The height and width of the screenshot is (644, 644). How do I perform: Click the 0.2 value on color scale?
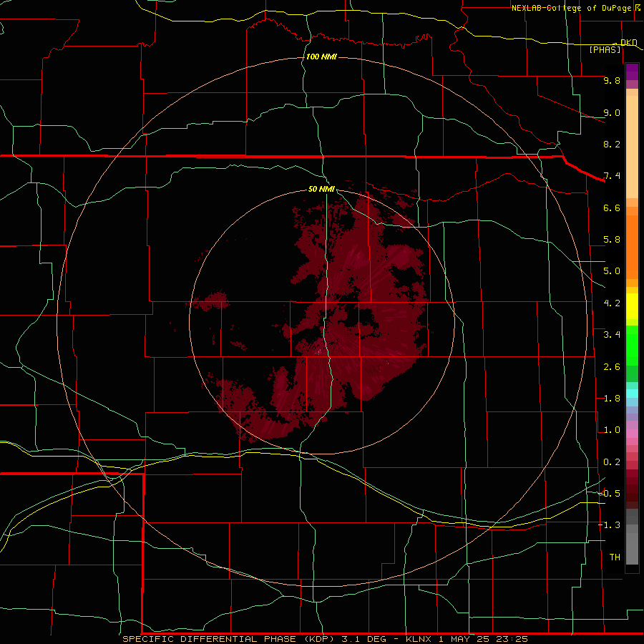tap(612, 462)
